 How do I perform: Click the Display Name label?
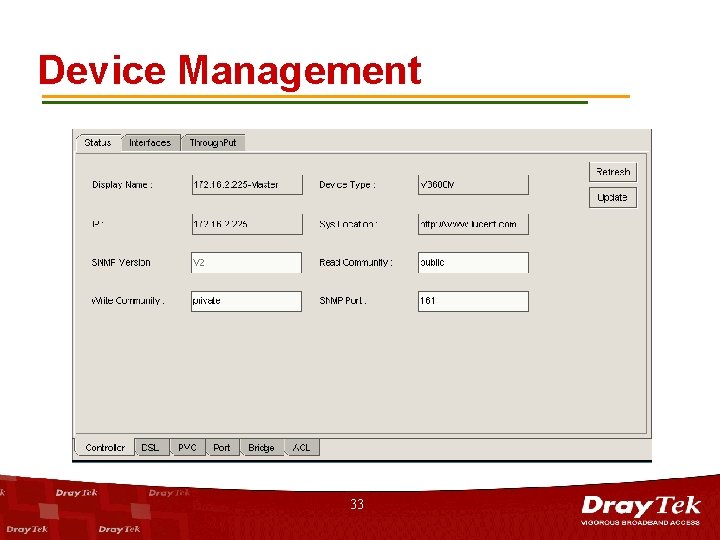click(122, 185)
